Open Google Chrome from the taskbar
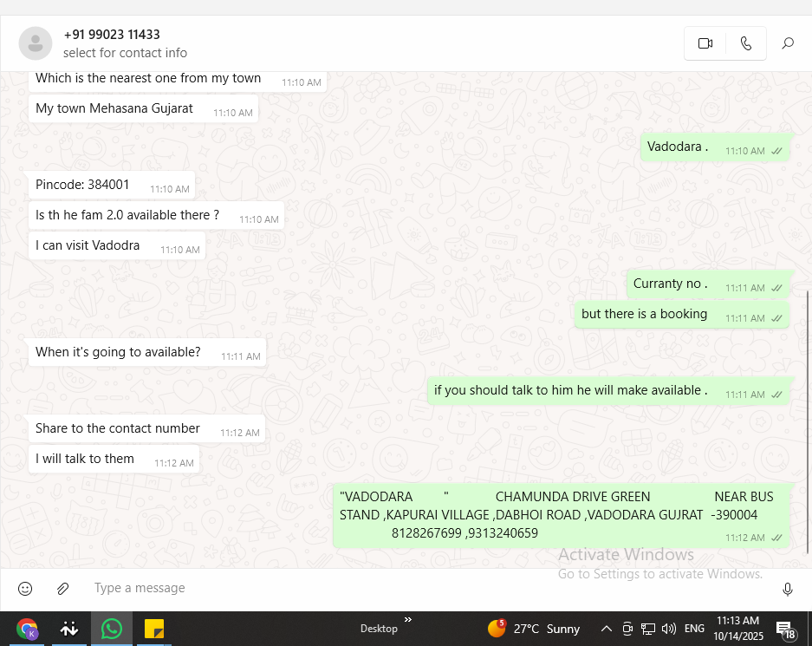 pos(26,629)
